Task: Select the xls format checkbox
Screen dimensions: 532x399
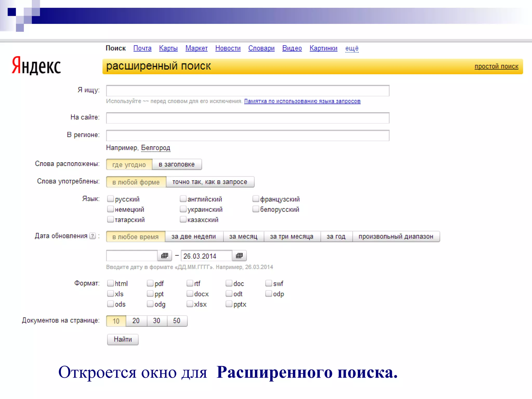Action: click(111, 294)
